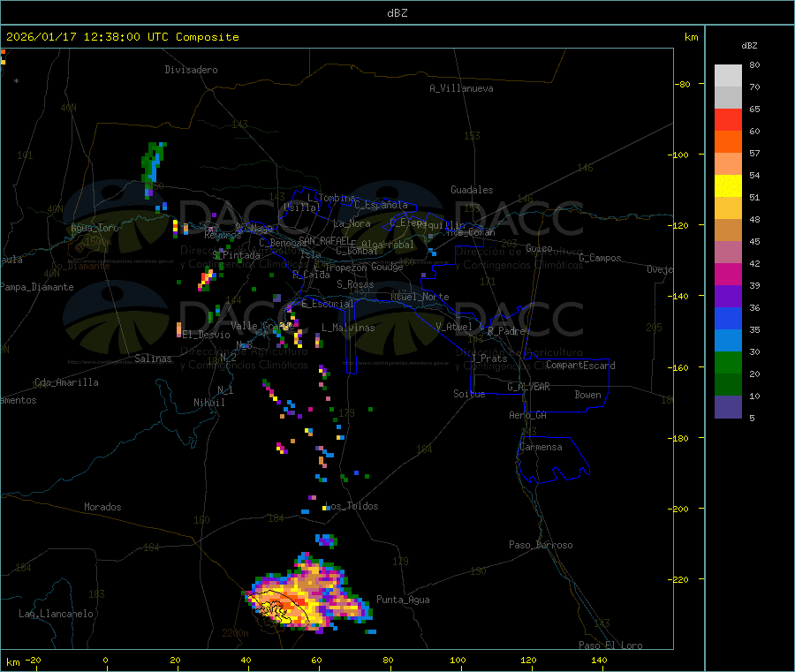Click the green 30-20 dBZ legend swatch
The image size is (795, 672).
tap(728, 362)
